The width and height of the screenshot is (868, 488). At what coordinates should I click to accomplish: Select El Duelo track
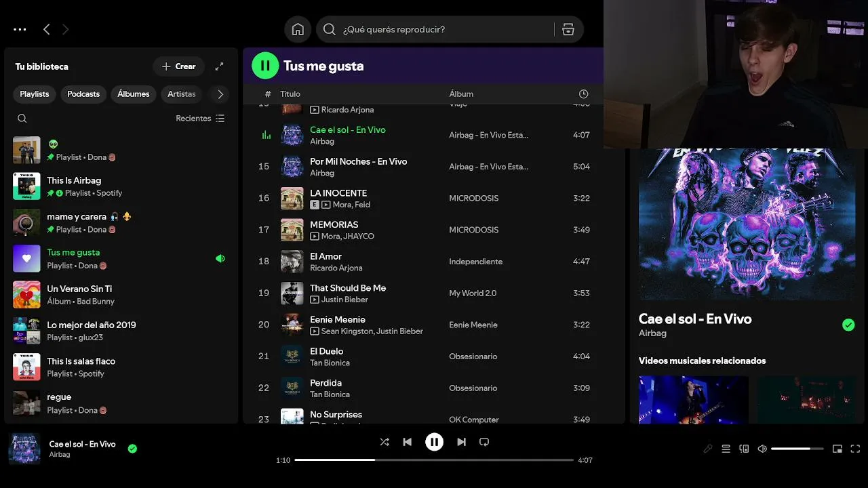click(326, 351)
